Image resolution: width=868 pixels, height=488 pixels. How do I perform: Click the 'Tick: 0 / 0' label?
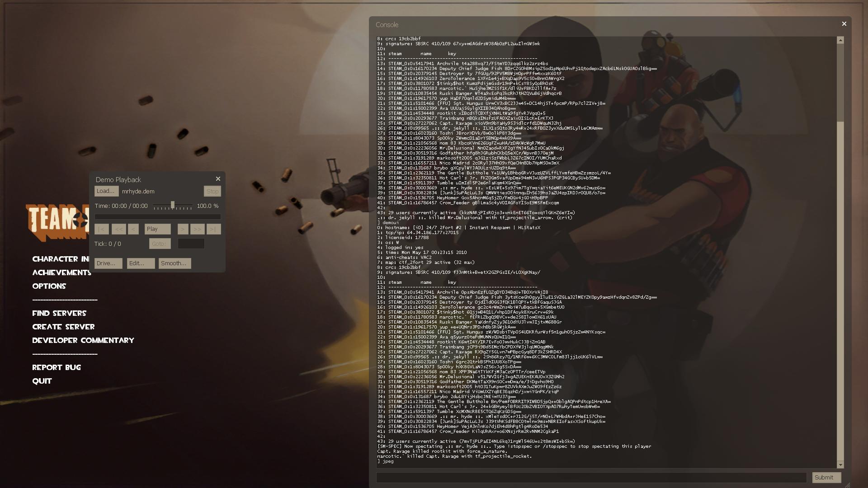(x=108, y=244)
